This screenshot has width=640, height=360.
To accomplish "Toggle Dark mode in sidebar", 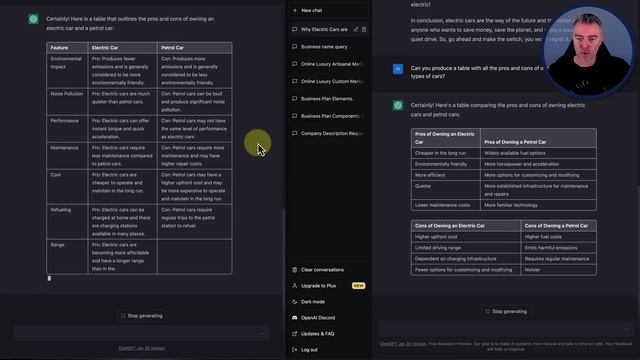I will [329, 302].
